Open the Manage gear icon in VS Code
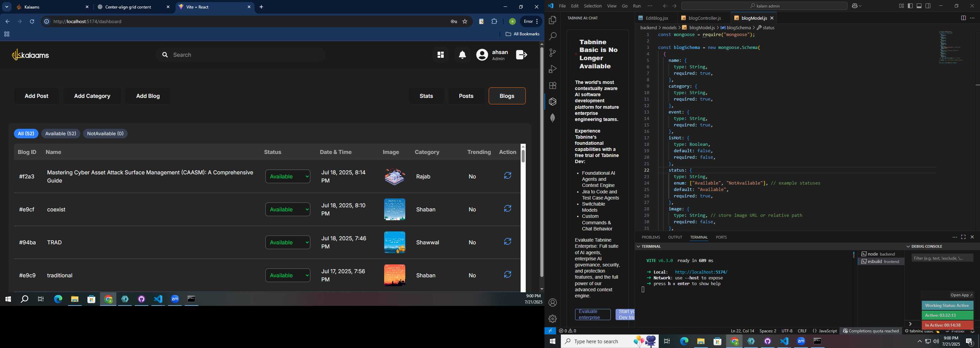The width and height of the screenshot is (980, 348). (x=552, y=319)
